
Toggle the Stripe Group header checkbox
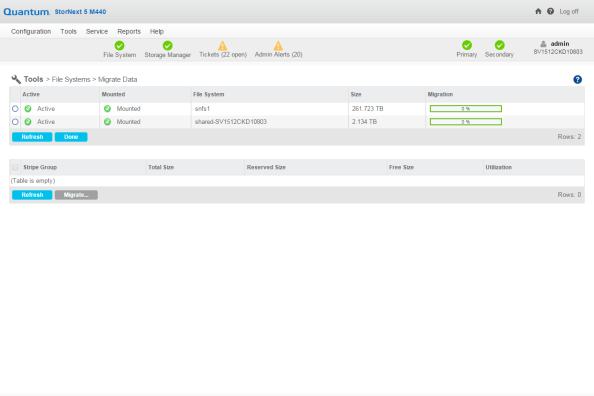[x=15, y=167]
